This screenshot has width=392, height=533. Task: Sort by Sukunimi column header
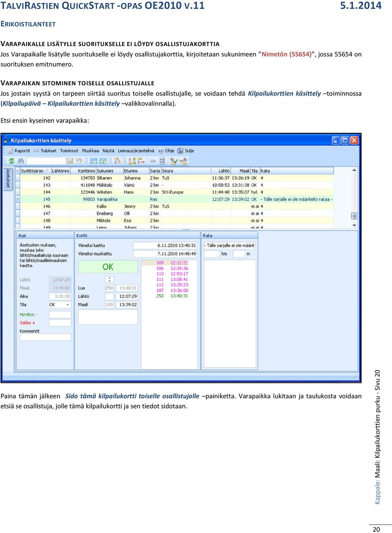pos(109,171)
